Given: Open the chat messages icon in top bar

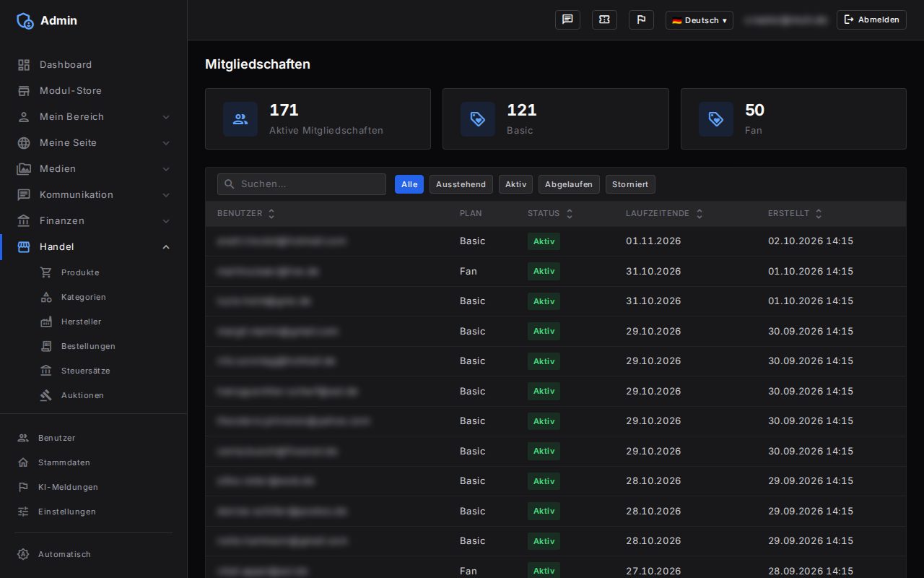Looking at the screenshot, I should click(x=567, y=20).
